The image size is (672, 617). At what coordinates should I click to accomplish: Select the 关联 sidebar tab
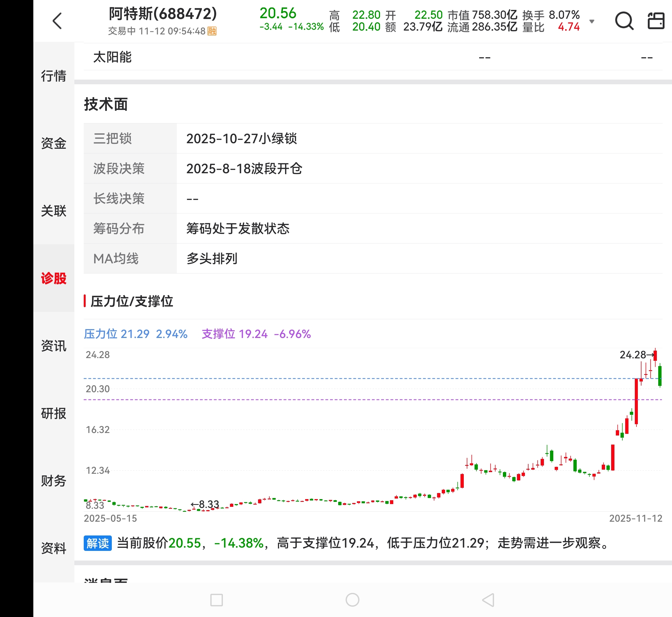pyautogui.click(x=53, y=211)
